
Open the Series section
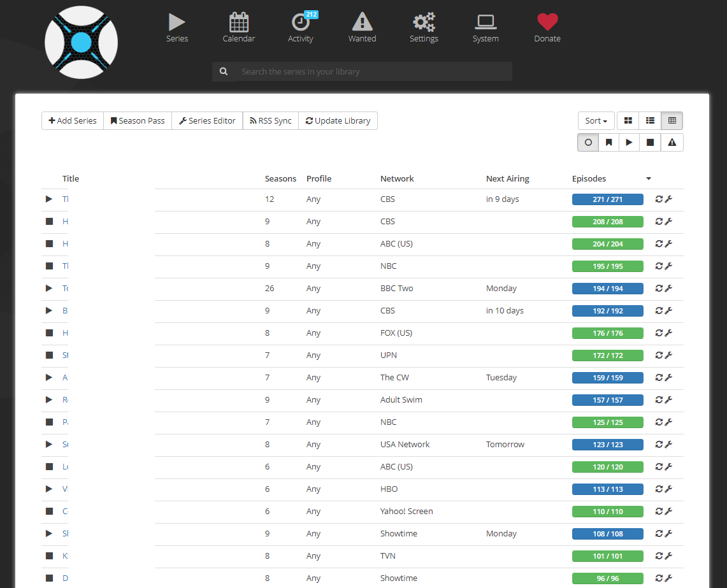click(x=176, y=28)
